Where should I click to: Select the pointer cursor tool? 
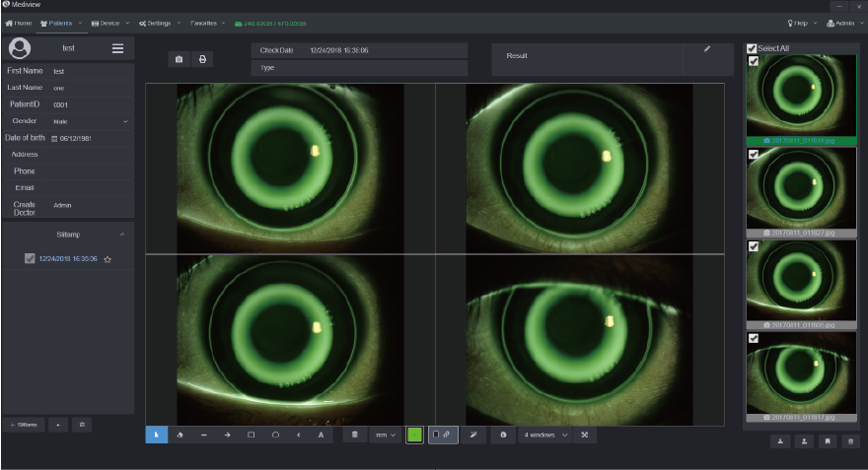(156, 435)
